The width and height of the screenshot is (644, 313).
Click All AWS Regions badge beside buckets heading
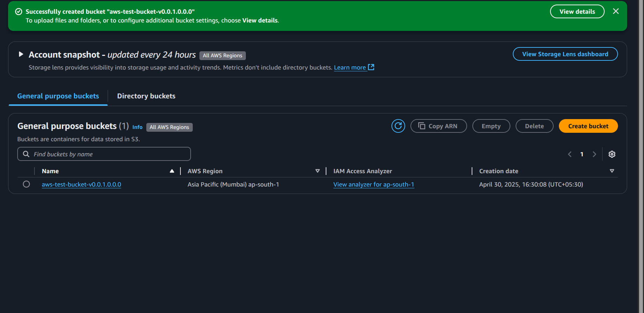click(x=170, y=127)
